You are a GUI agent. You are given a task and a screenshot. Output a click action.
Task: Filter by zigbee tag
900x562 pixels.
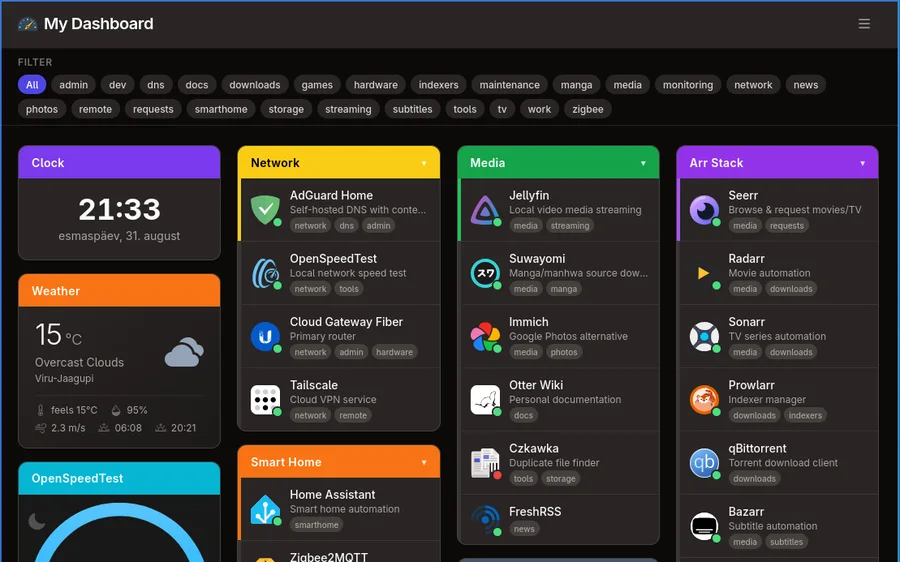coord(588,109)
